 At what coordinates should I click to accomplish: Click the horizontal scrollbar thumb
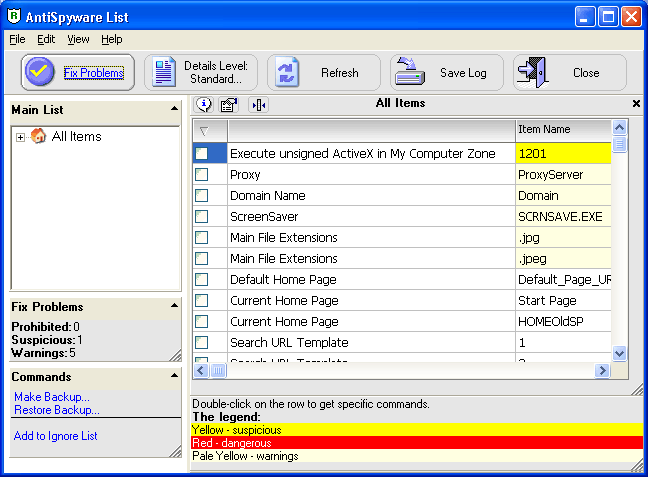[218, 370]
